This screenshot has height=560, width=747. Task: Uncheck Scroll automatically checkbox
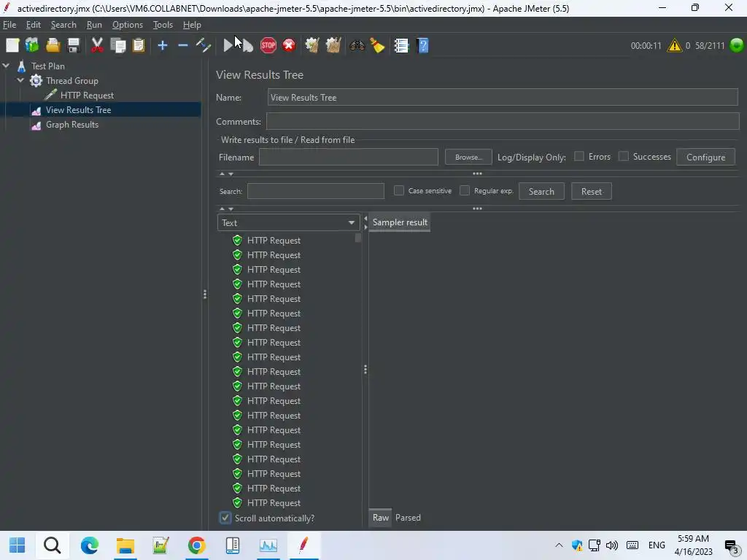pyautogui.click(x=225, y=518)
